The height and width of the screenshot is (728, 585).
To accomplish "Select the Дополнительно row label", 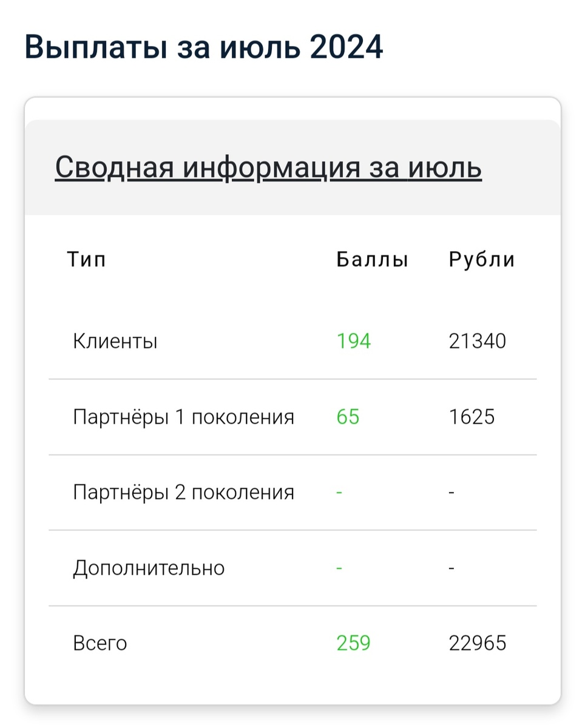I will [x=149, y=567].
